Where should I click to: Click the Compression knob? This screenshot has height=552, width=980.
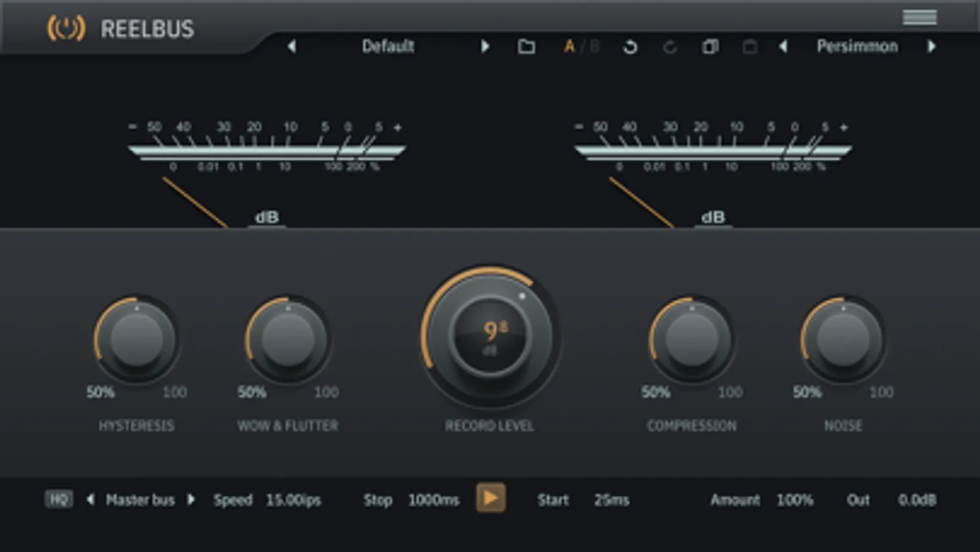[x=692, y=339]
